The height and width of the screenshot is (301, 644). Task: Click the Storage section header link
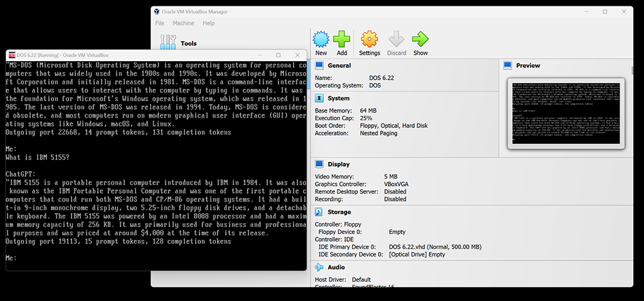point(339,212)
